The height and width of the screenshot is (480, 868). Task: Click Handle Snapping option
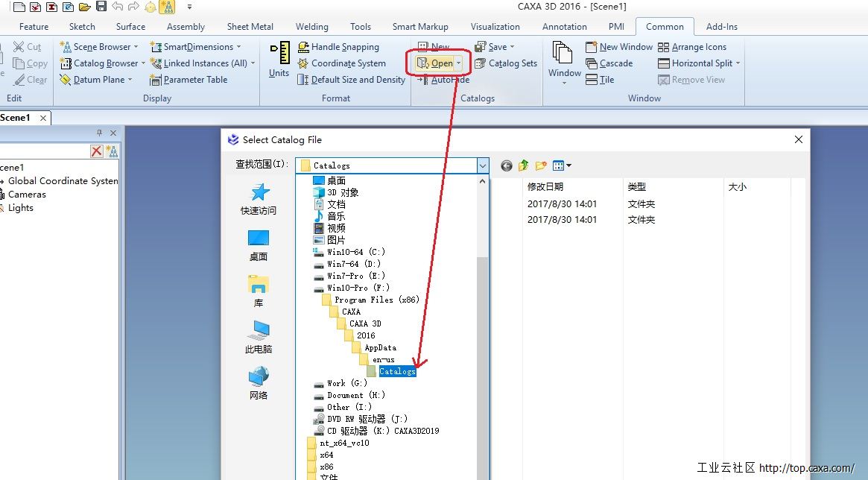pyautogui.click(x=338, y=47)
